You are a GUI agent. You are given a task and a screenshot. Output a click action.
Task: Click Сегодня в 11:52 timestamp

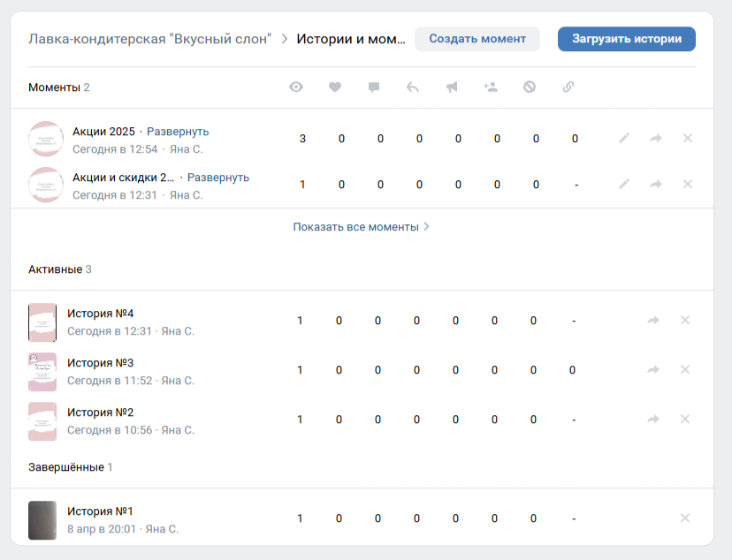(x=110, y=381)
